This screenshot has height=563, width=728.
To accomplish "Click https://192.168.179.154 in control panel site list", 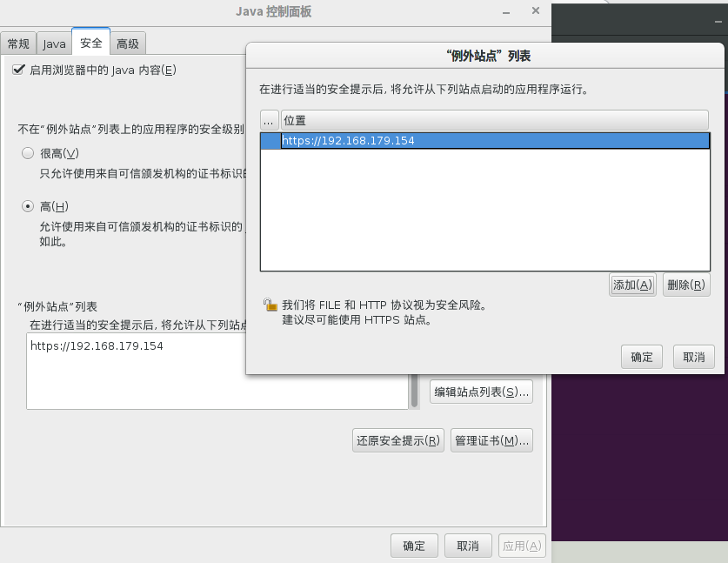I will pyautogui.click(x=97, y=345).
